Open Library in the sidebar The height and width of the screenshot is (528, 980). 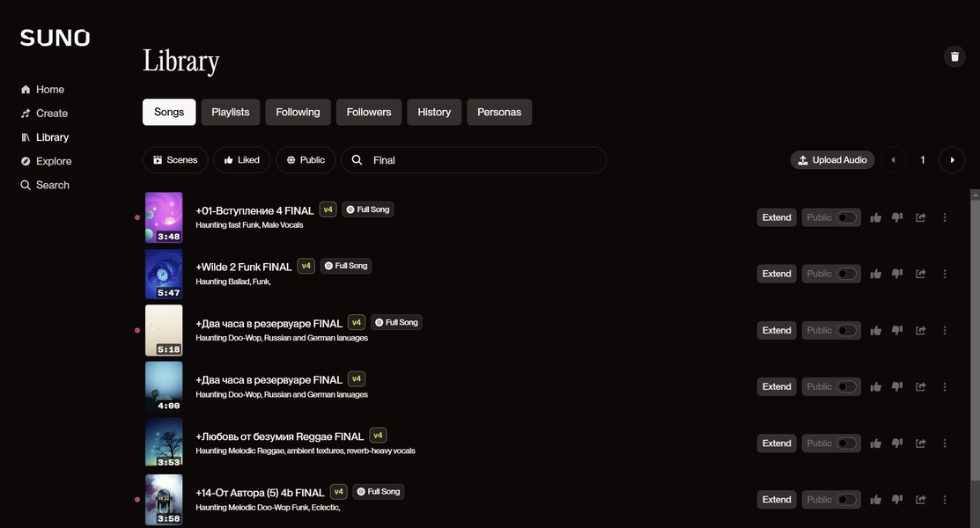coord(44,137)
